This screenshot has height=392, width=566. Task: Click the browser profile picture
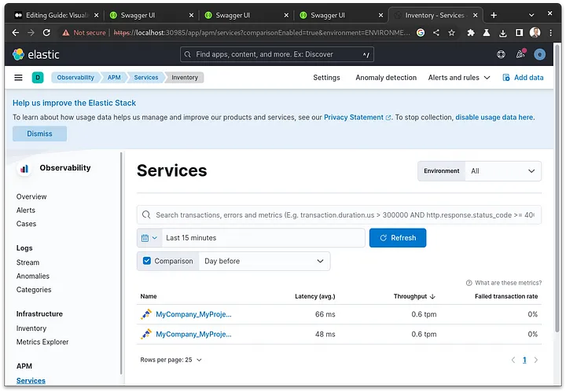(535, 32)
